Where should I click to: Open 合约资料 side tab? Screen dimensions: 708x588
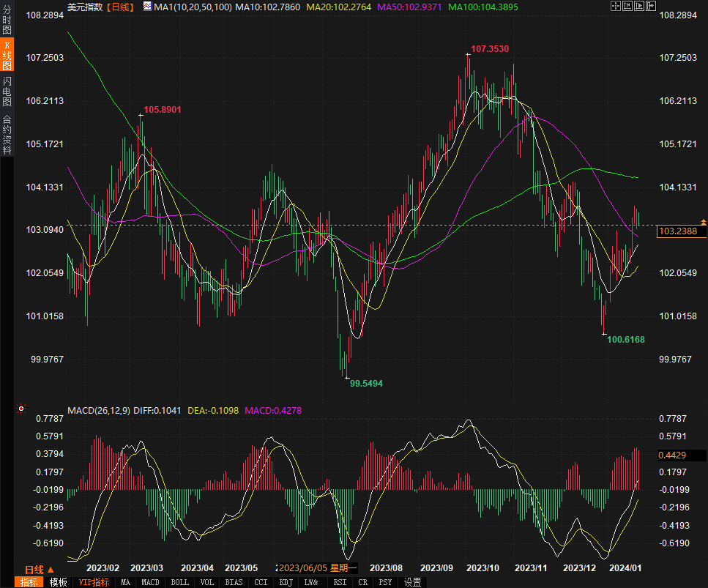pos(7,134)
